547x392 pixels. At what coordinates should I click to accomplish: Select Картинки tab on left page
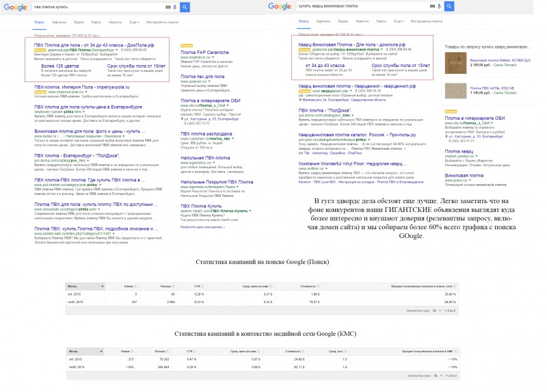pos(59,22)
